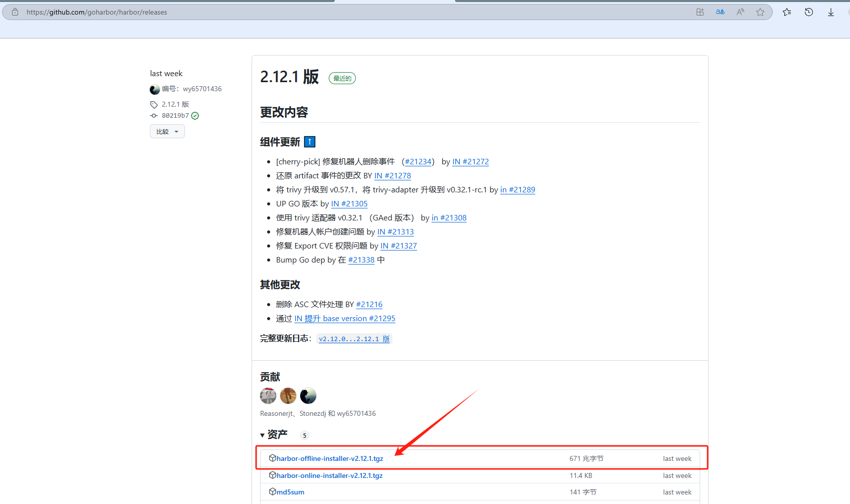This screenshot has width=850, height=504.
Task: Click the 其他更改 heading
Action: coord(280,285)
